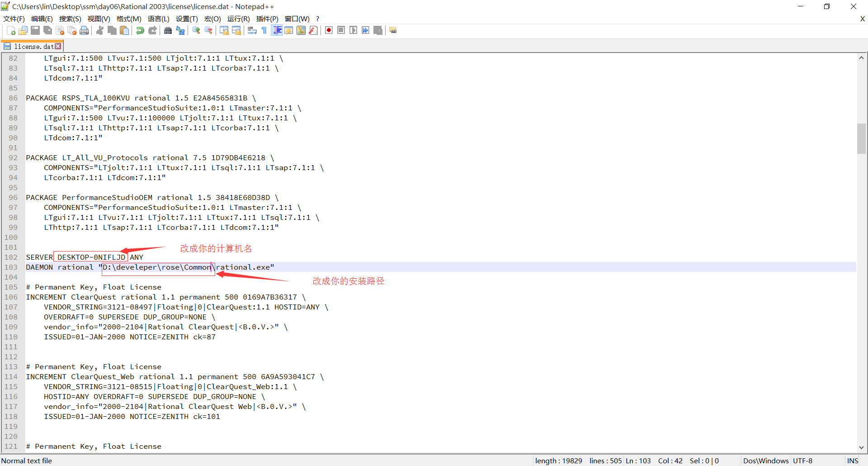The image size is (868, 466).
Task: Create a new file with toolbar icon
Action: [x=11, y=30]
